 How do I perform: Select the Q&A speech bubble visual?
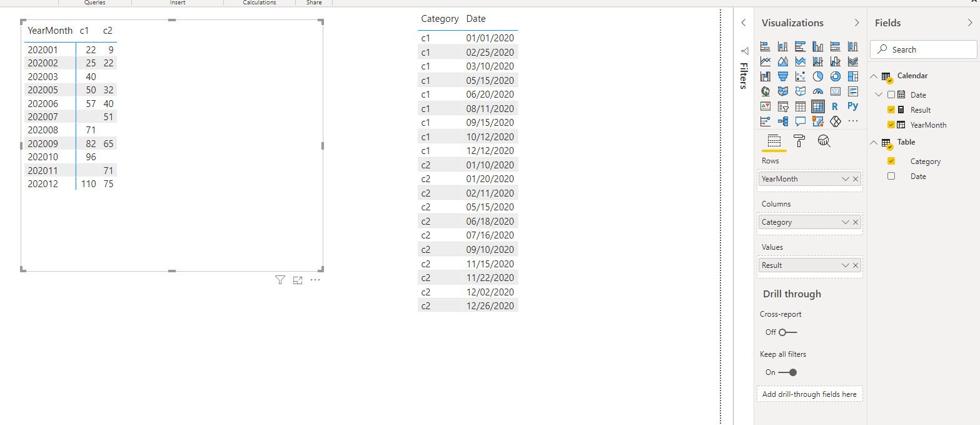click(801, 121)
